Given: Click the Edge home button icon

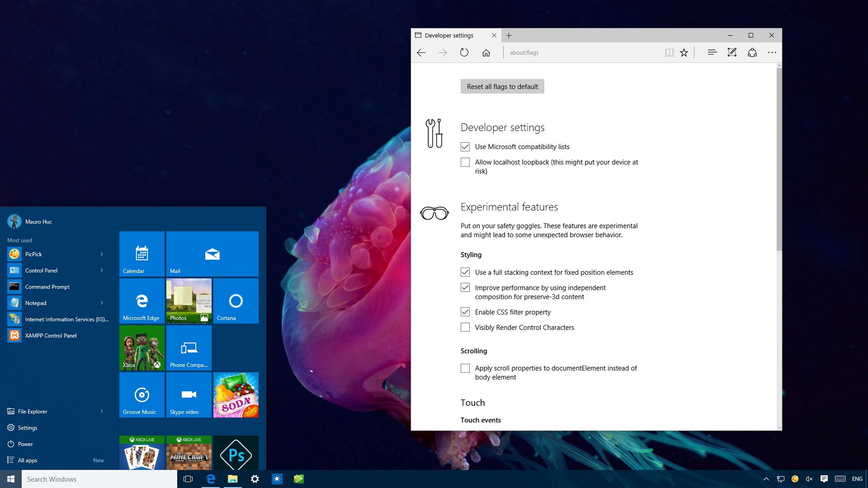Looking at the screenshot, I should click(486, 53).
